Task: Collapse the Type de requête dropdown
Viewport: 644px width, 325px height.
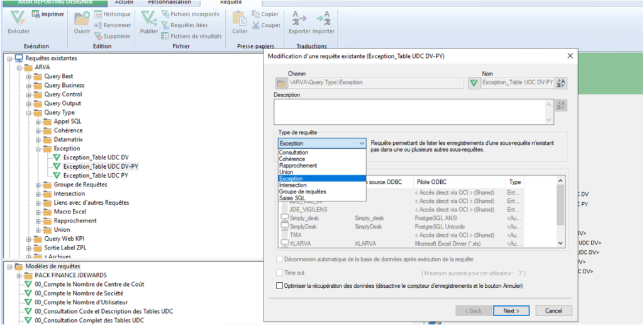Action: (360, 144)
